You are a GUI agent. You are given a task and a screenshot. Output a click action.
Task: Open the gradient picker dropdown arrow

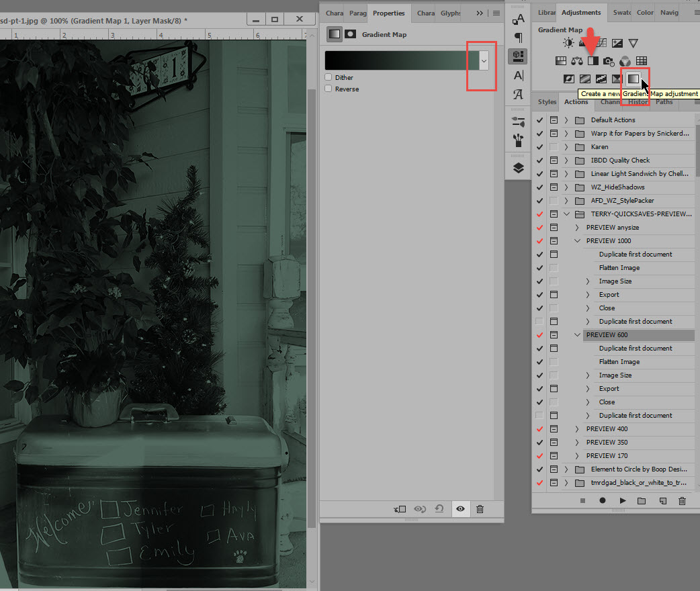pos(484,60)
